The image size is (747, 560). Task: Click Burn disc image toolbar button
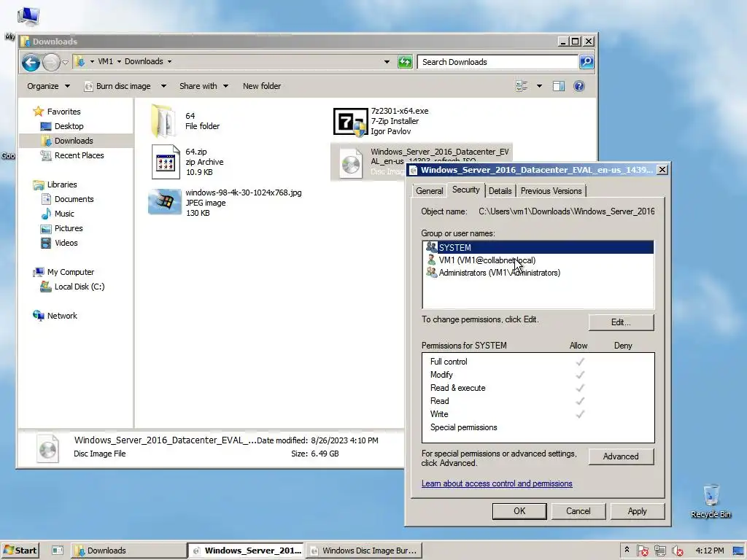117,86
